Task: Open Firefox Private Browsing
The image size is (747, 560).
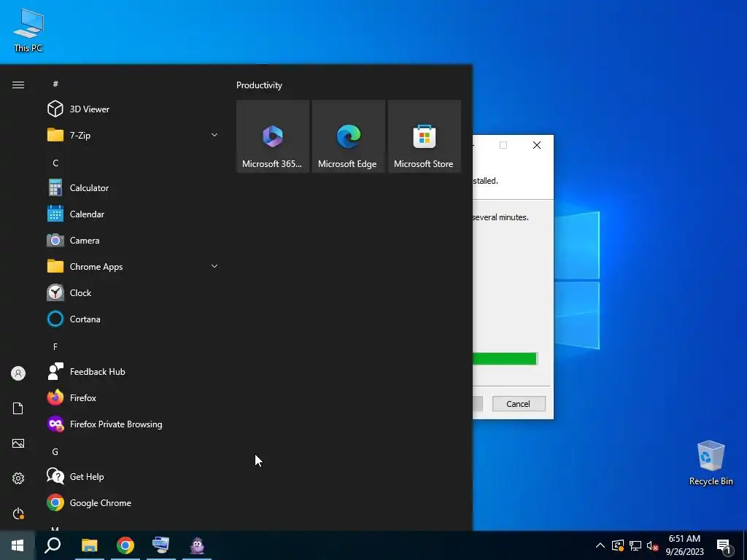Action: point(133,424)
